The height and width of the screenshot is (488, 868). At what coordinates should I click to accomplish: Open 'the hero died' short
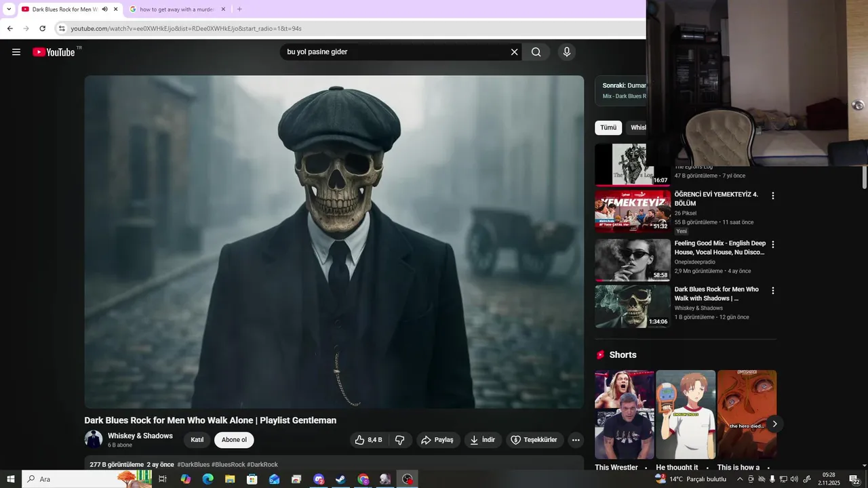point(747,414)
